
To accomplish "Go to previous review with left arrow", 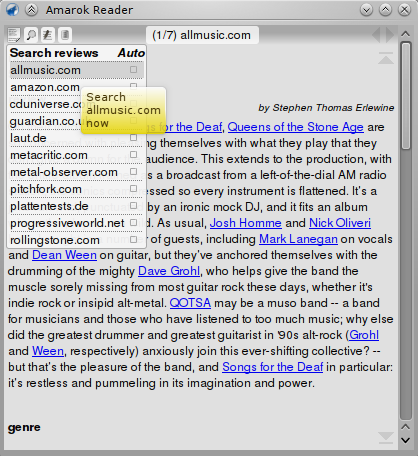I will click(x=376, y=35).
